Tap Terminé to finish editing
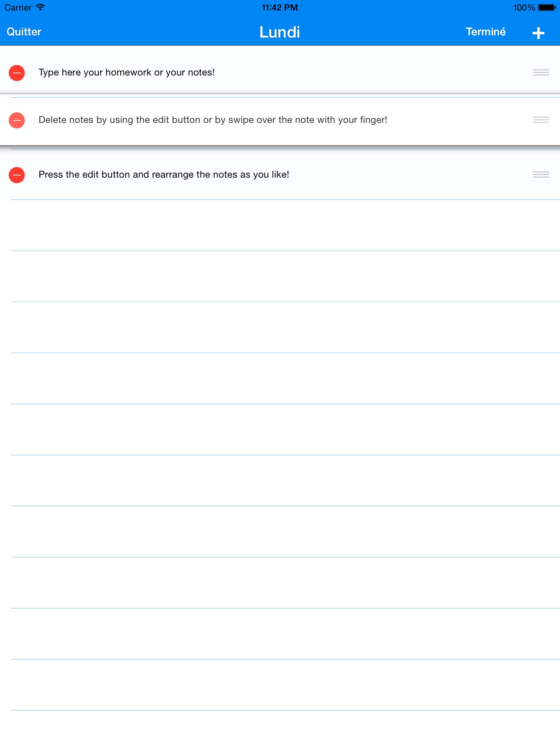The height and width of the screenshot is (747, 560). click(486, 32)
